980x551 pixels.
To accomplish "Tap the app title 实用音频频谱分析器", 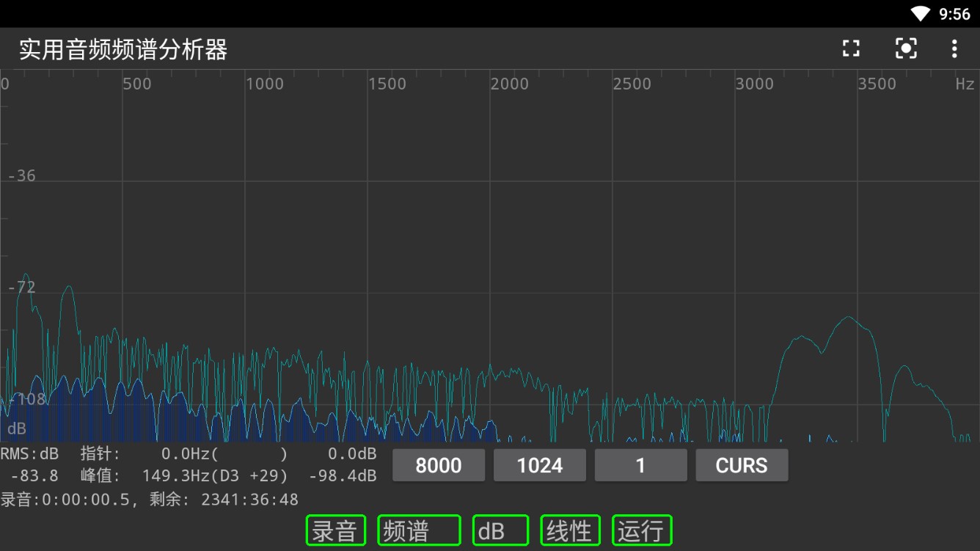I will click(x=123, y=50).
